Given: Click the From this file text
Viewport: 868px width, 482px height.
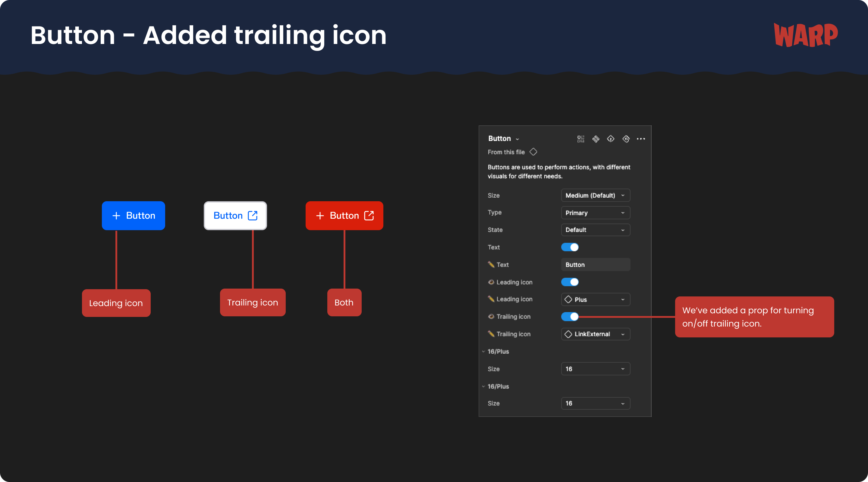Looking at the screenshot, I should tap(506, 152).
